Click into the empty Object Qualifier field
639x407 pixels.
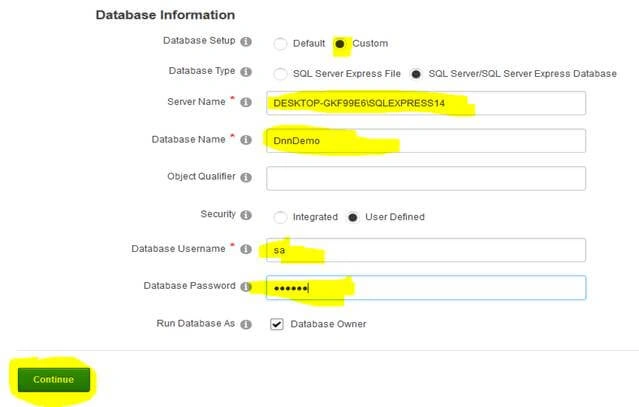click(426, 178)
